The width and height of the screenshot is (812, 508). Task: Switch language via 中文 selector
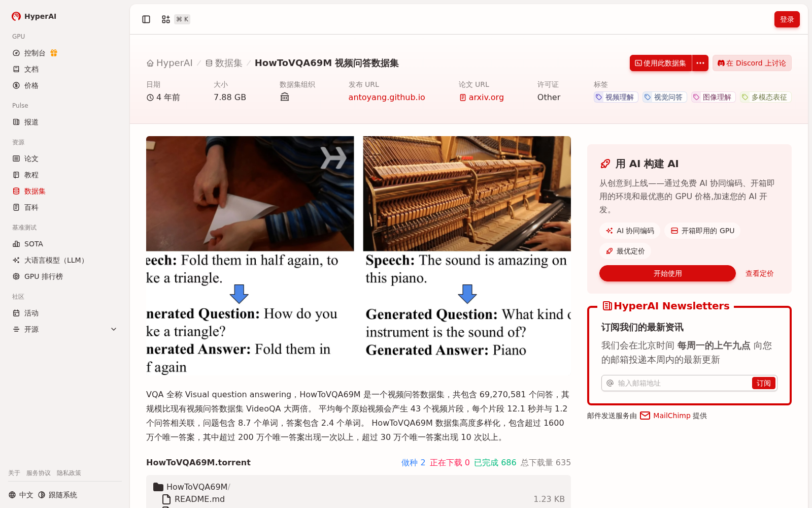(x=21, y=495)
